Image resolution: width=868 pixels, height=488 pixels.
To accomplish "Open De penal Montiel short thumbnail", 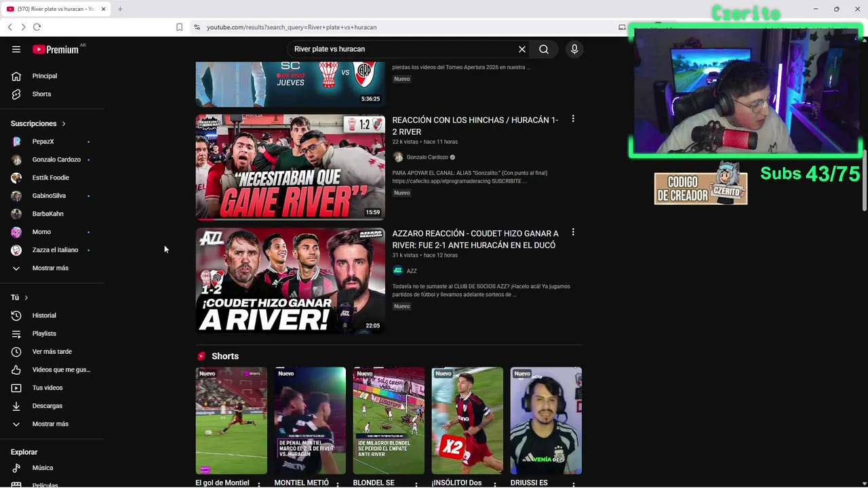I will tap(310, 421).
